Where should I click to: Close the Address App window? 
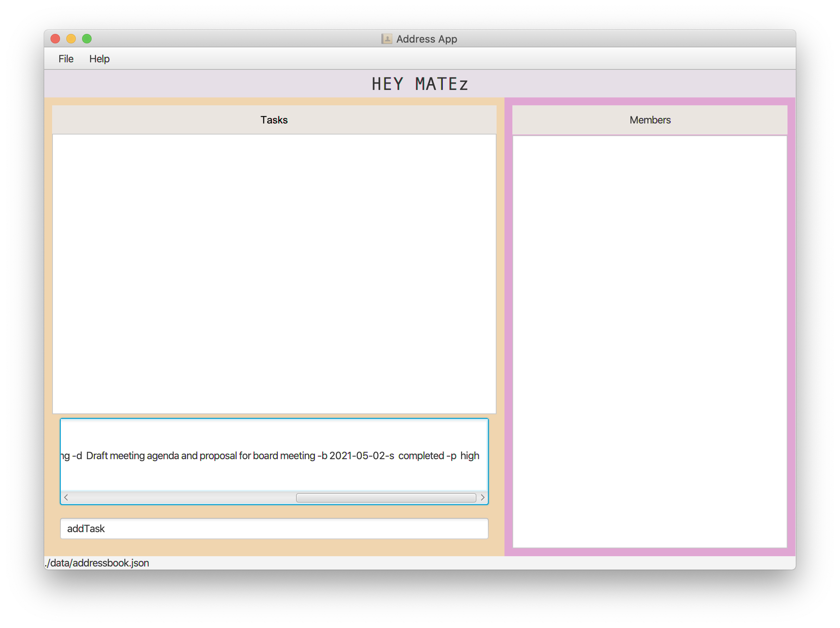pyautogui.click(x=55, y=39)
